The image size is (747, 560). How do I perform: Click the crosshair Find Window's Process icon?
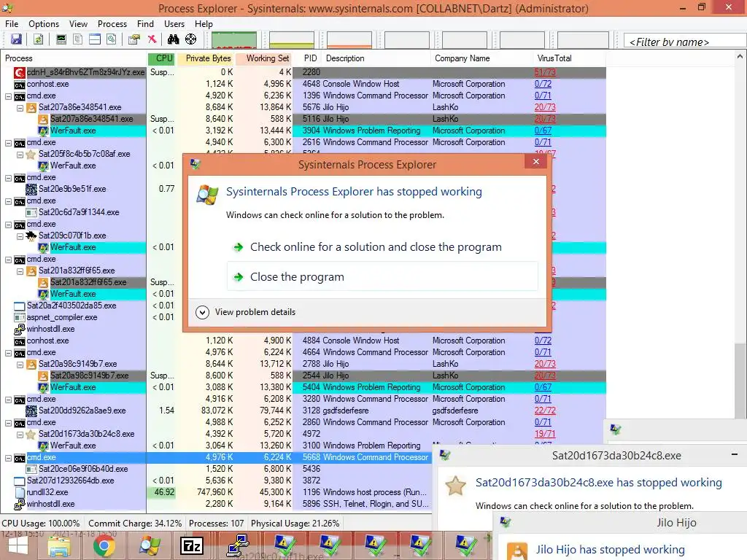pos(190,39)
